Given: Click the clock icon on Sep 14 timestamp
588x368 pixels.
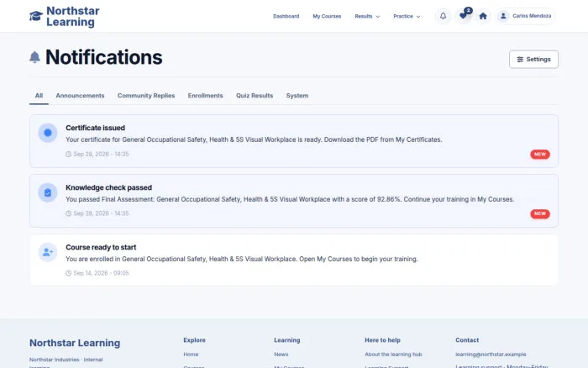Looking at the screenshot, I should (68, 273).
